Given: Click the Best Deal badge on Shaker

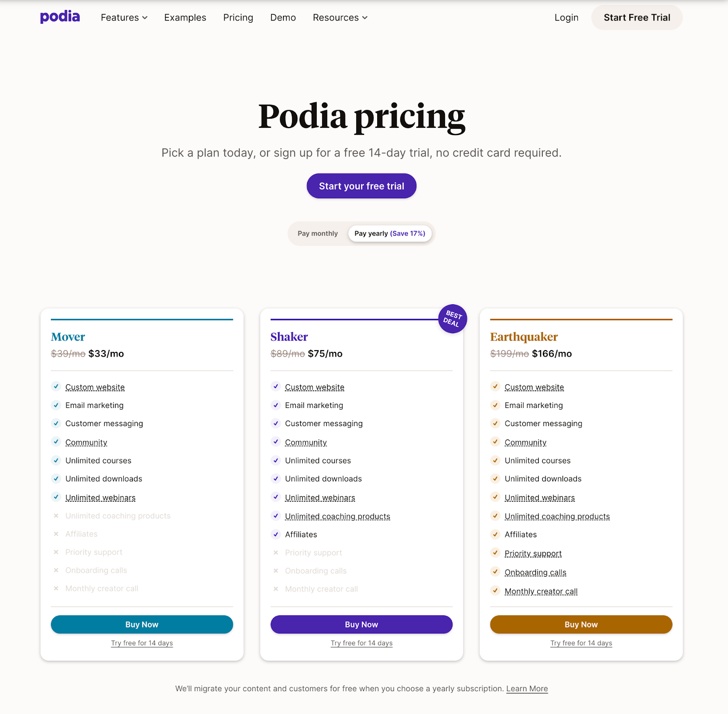Looking at the screenshot, I should tap(452, 318).
